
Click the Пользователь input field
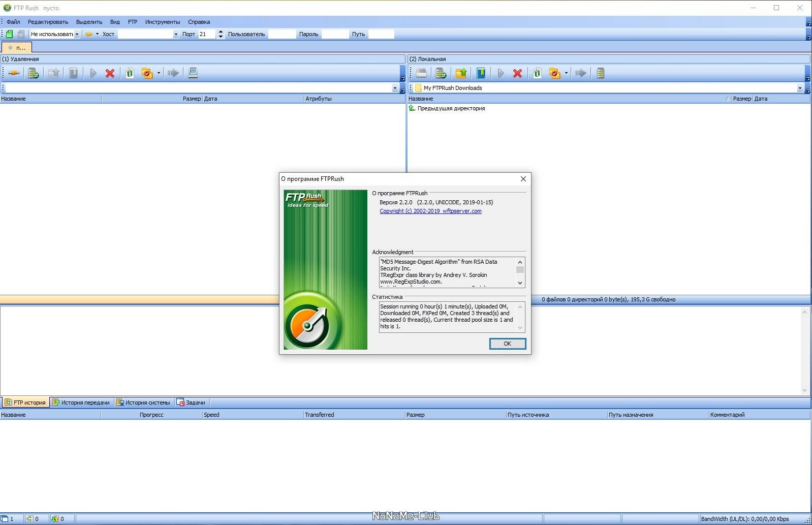click(282, 34)
